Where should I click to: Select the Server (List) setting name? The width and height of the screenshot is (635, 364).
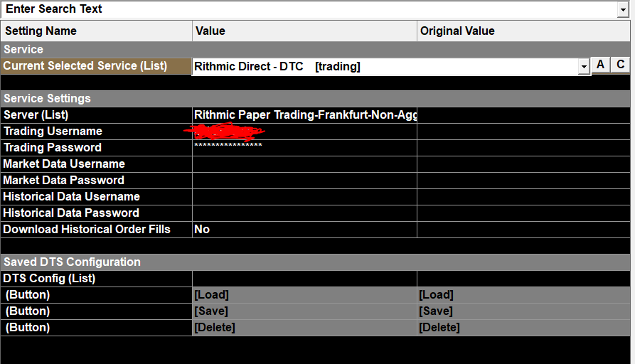[97, 115]
